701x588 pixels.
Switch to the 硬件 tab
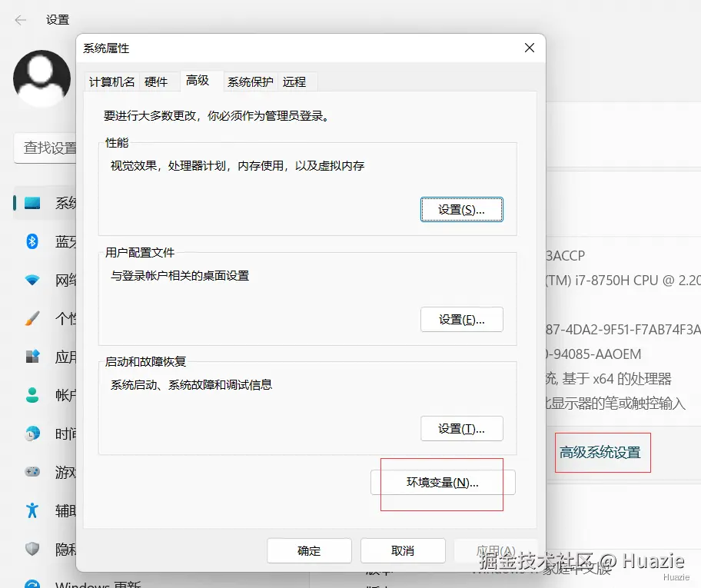156,81
